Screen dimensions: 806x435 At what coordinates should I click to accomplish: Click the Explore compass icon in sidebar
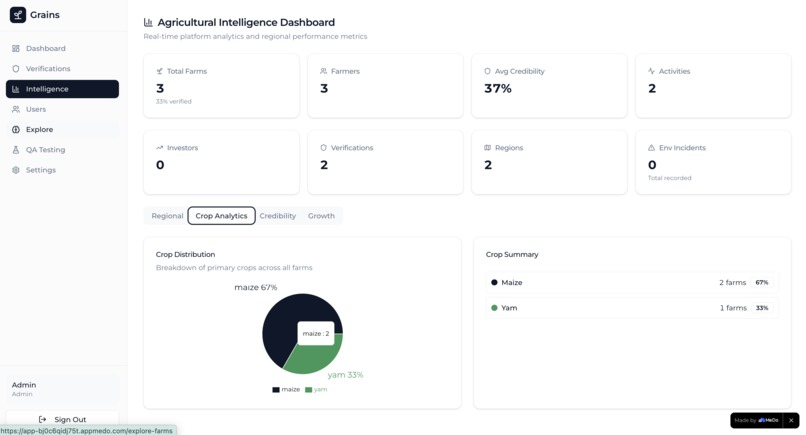click(x=16, y=130)
